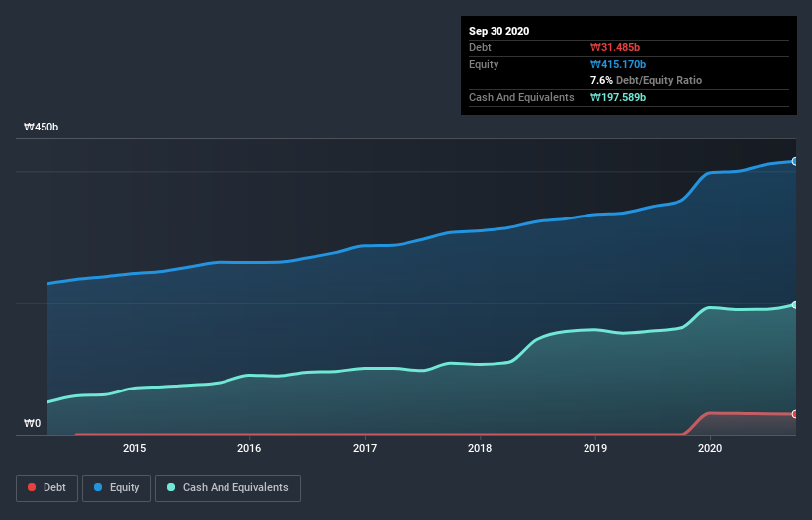
Task: Click the ₩31.485b debt value
Action: [x=615, y=47]
